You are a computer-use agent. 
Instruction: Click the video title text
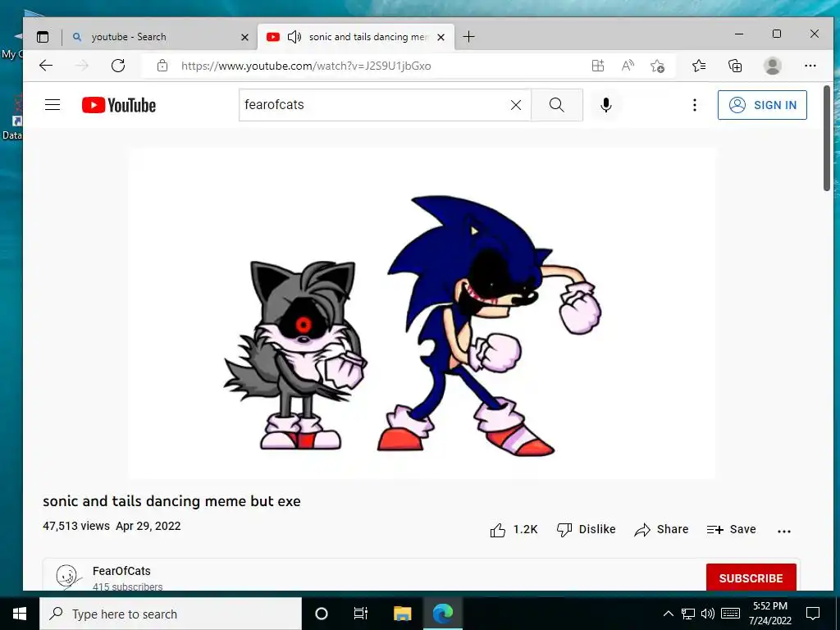[171, 501]
